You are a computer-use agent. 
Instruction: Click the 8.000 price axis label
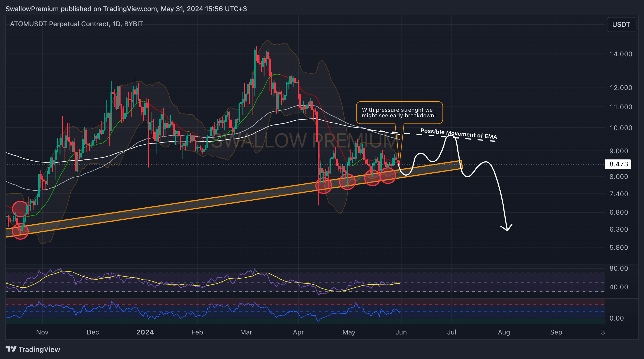pyautogui.click(x=619, y=177)
